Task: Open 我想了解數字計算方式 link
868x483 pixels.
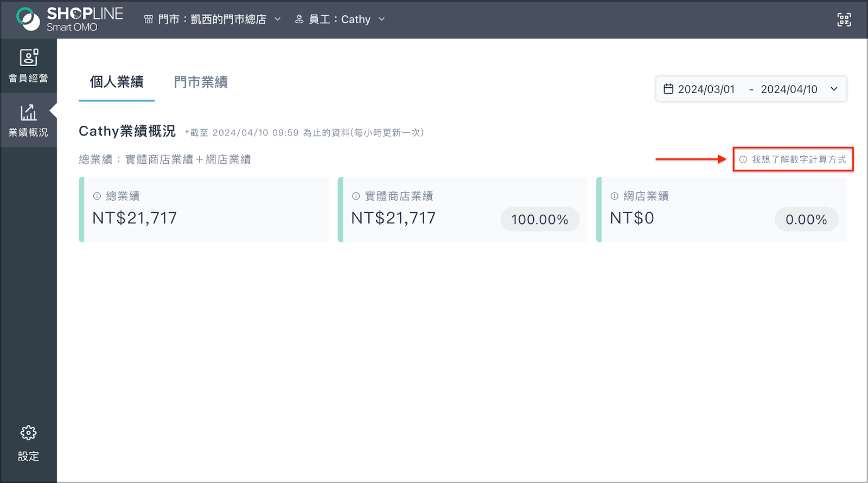Action: click(793, 159)
